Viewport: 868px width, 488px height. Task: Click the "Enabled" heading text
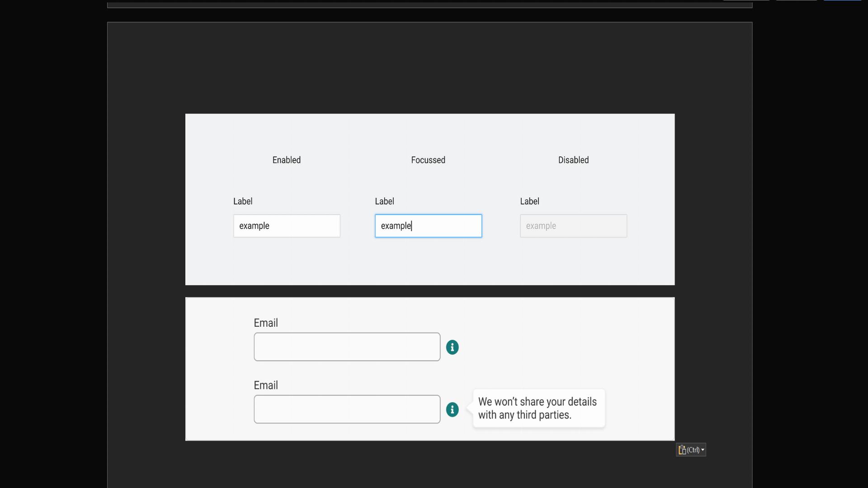pyautogui.click(x=287, y=160)
